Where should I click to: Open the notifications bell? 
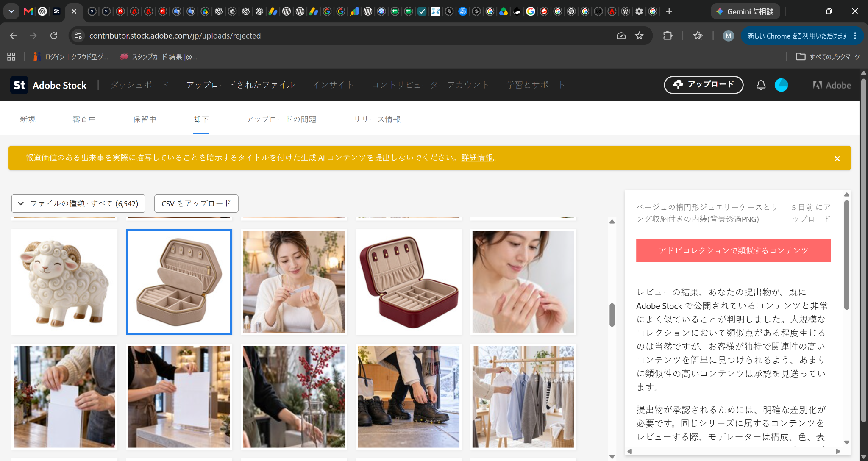pyautogui.click(x=761, y=85)
